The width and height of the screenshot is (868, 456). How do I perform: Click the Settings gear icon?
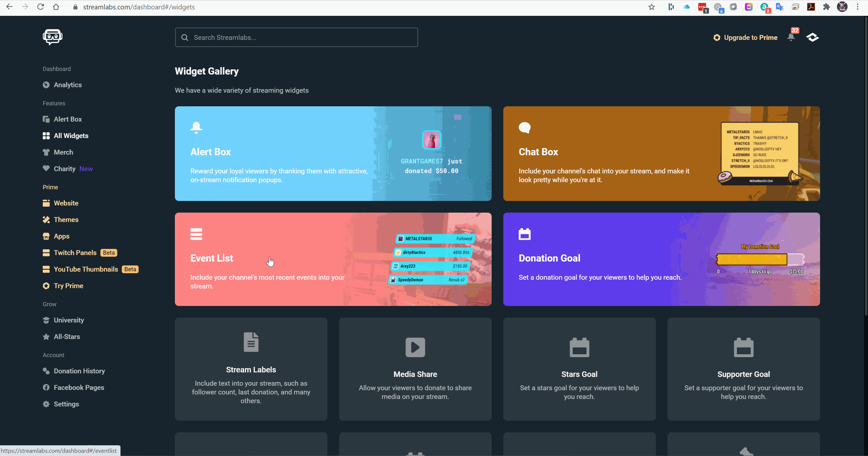click(x=46, y=404)
